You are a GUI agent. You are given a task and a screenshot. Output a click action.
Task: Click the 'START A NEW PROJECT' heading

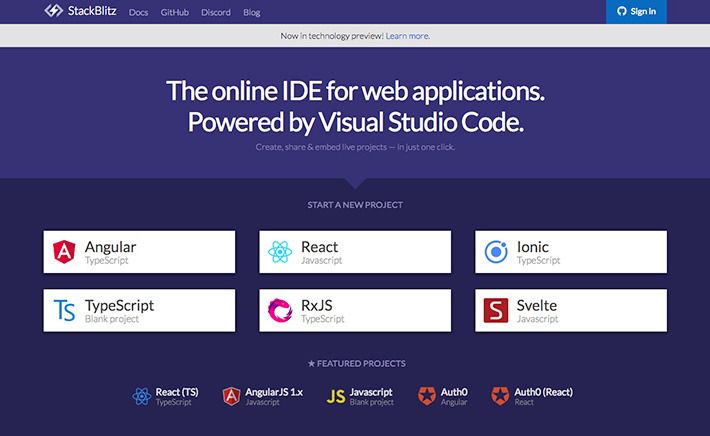click(x=355, y=205)
